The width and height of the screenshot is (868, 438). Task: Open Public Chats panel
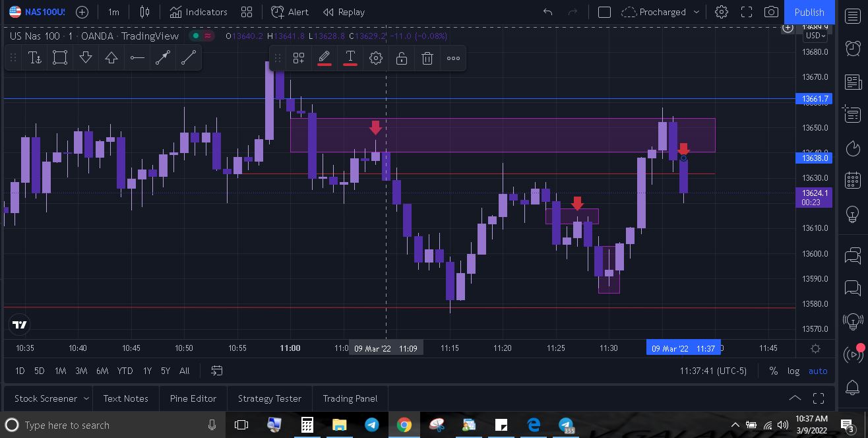853,255
